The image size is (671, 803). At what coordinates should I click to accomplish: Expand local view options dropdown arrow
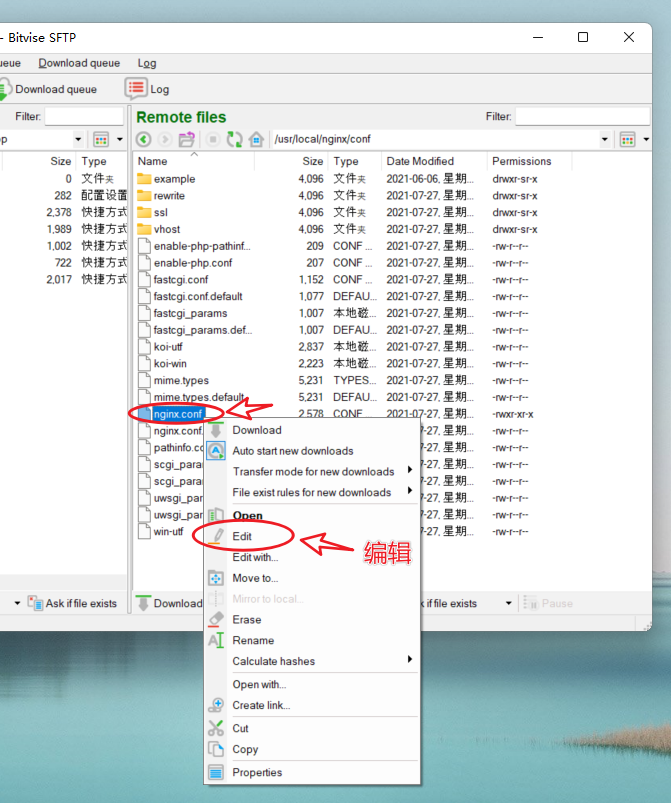(x=120, y=139)
